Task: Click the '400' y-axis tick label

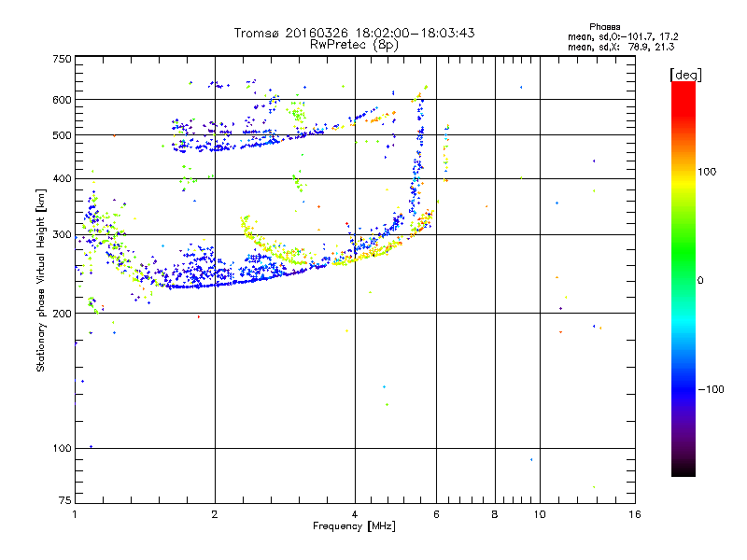Action: click(x=63, y=178)
